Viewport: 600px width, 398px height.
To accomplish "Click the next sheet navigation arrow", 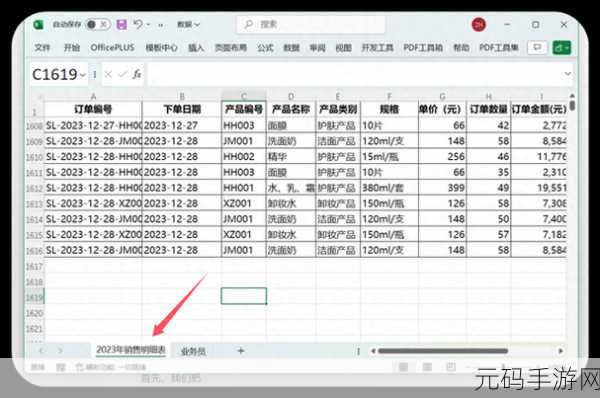I will point(60,350).
